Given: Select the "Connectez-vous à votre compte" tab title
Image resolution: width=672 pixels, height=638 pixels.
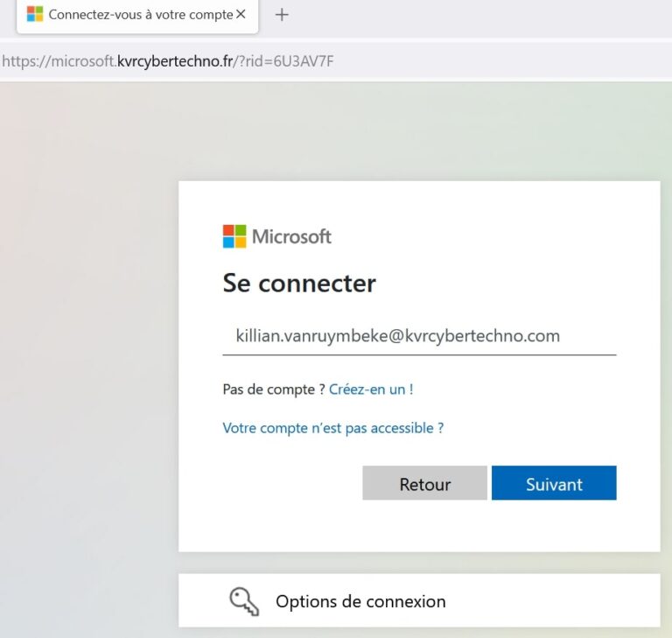Looking at the screenshot, I should tap(140, 15).
